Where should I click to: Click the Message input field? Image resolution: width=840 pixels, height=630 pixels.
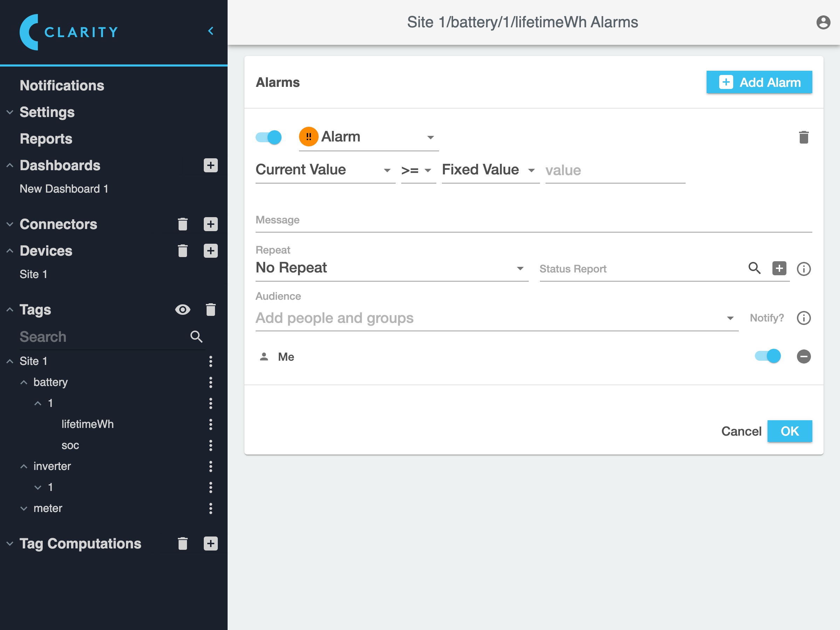(x=533, y=221)
